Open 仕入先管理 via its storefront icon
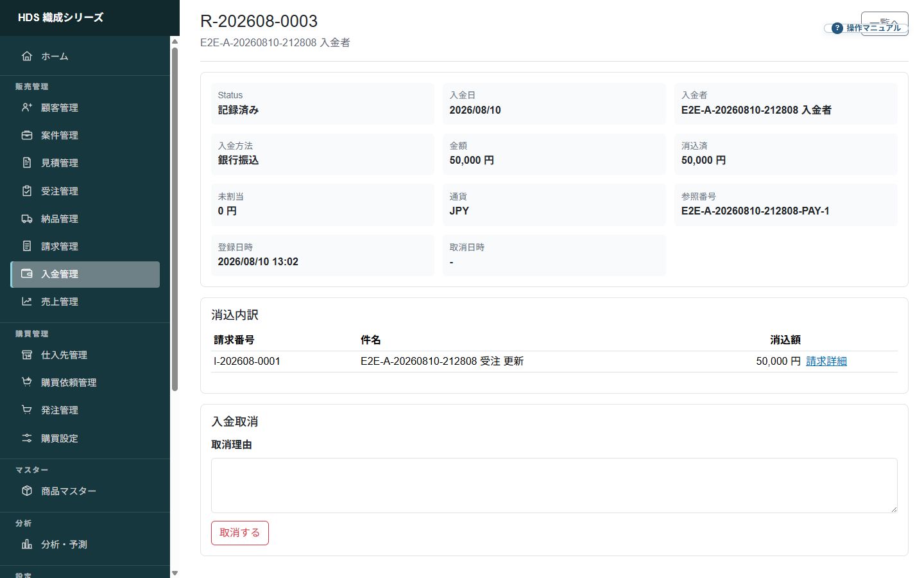The width and height of the screenshot is (924, 578). click(x=27, y=355)
